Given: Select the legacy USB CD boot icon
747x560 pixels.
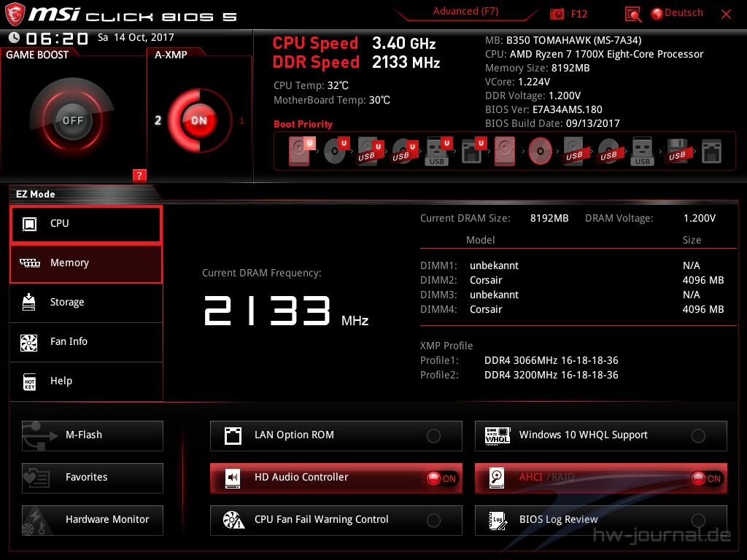Looking at the screenshot, I should pyautogui.click(x=608, y=152).
